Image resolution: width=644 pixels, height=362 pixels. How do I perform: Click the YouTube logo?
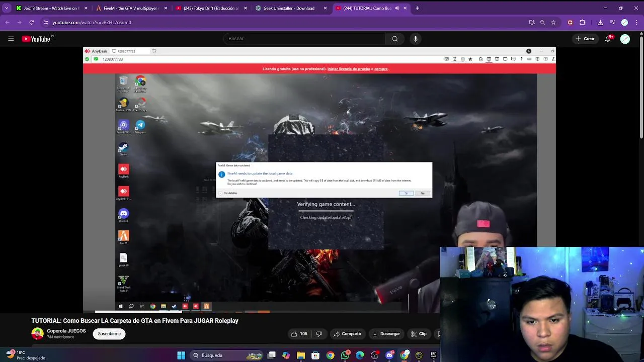pos(36,39)
